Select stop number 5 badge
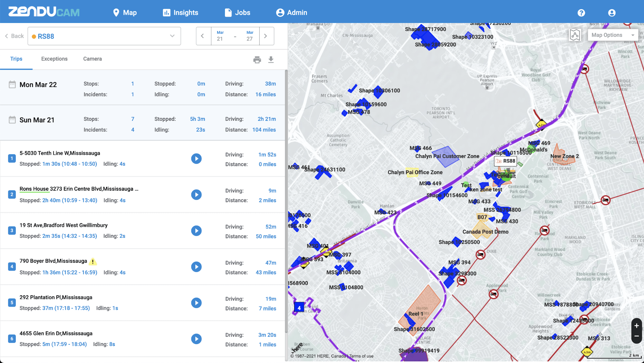Screen dimensions: 644x363 click(12, 303)
